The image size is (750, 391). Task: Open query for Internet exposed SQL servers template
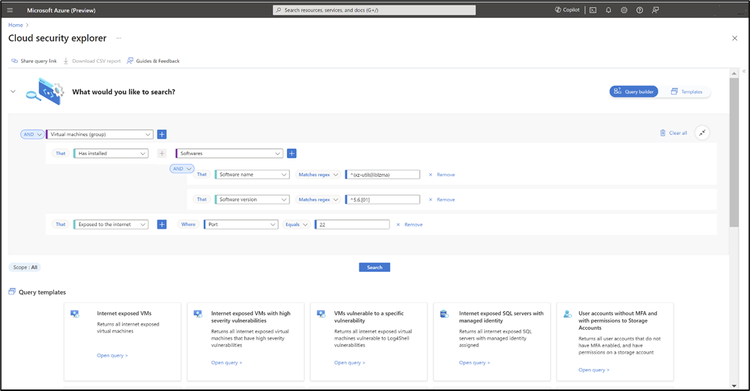pos(474,363)
